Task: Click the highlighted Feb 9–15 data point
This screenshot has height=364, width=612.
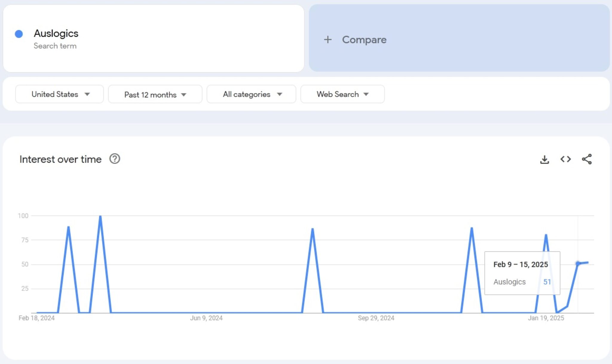Action: pyautogui.click(x=578, y=263)
